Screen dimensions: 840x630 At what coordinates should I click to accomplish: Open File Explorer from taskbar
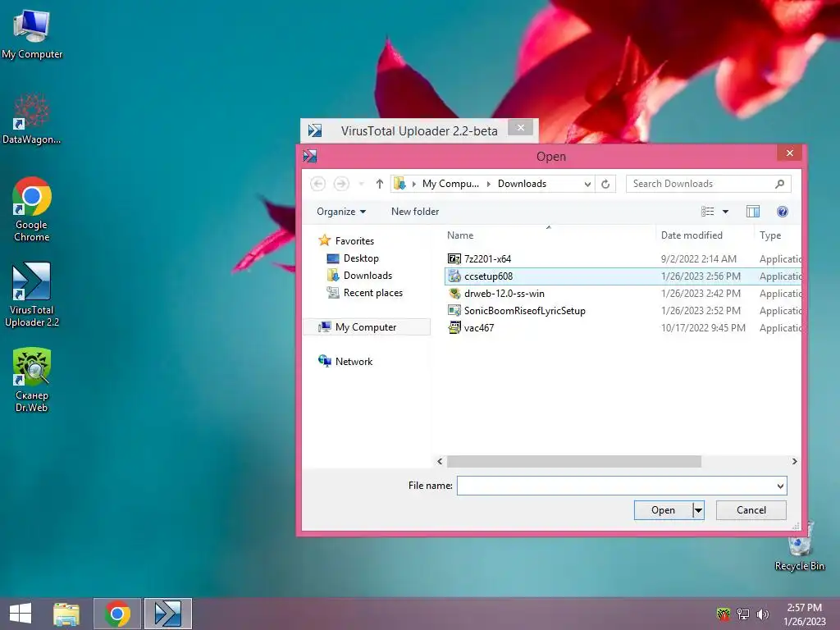(x=66, y=614)
